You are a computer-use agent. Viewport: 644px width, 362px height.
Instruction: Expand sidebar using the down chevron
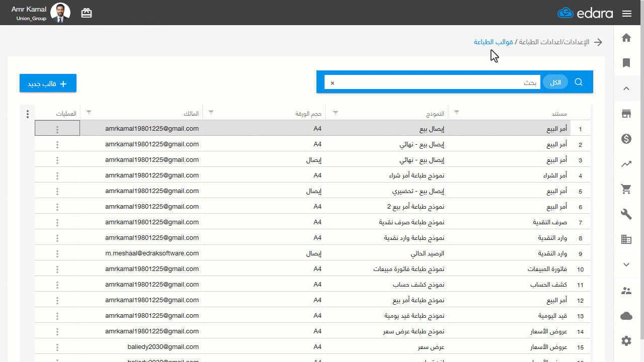click(x=626, y=264)
